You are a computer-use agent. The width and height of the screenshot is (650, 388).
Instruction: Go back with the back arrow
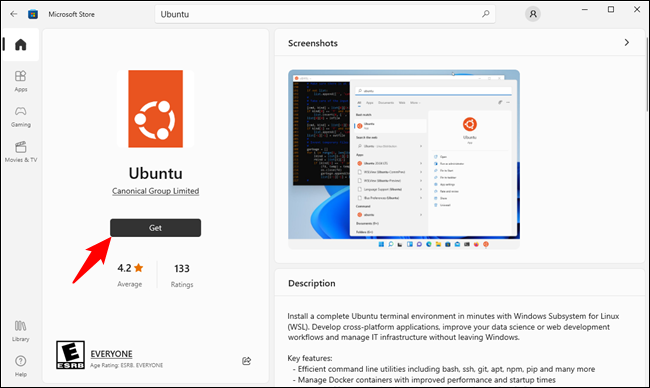tap(14, 14)
